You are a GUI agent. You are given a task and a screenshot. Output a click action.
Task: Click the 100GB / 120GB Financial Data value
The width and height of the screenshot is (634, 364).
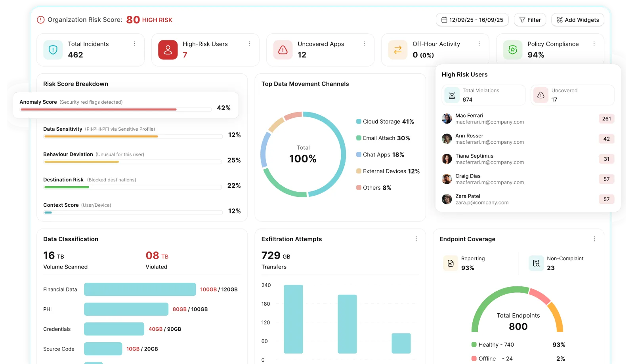tap(219, 290)
